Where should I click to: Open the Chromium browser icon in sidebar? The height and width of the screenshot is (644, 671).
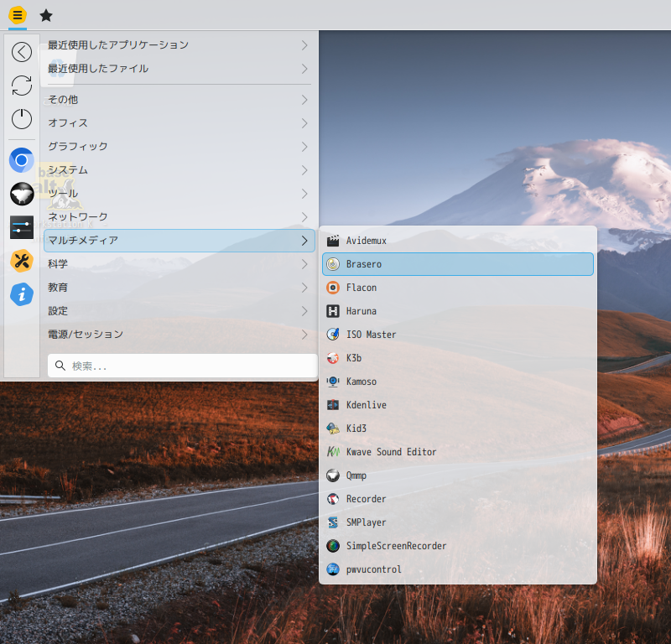(x=22, y=159)
